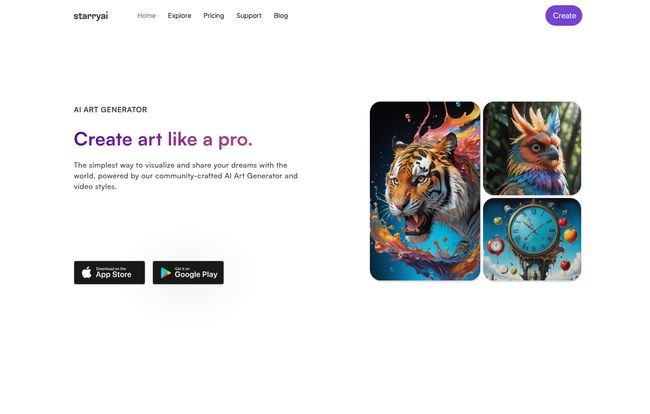Click the 'App Store' text on badge
The width and height of the screenshot is (650, 414).
point(114,274)
